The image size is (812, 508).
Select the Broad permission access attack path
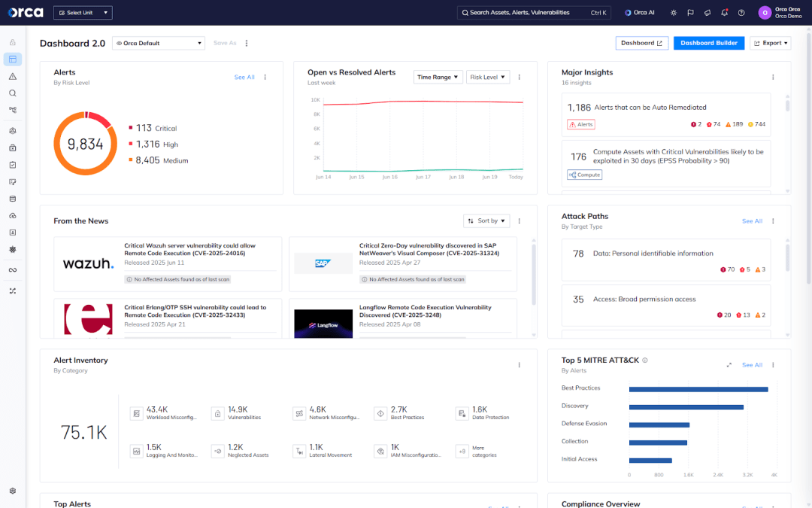666,306
